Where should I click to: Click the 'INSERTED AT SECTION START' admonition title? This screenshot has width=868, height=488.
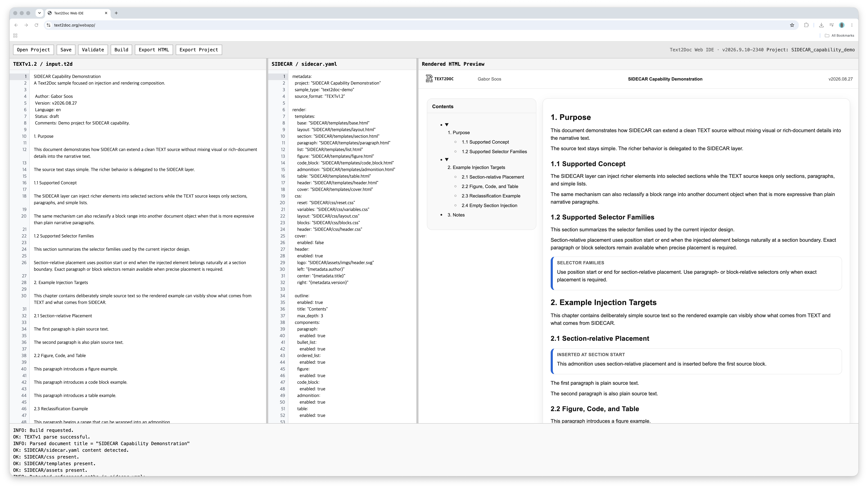591,355
